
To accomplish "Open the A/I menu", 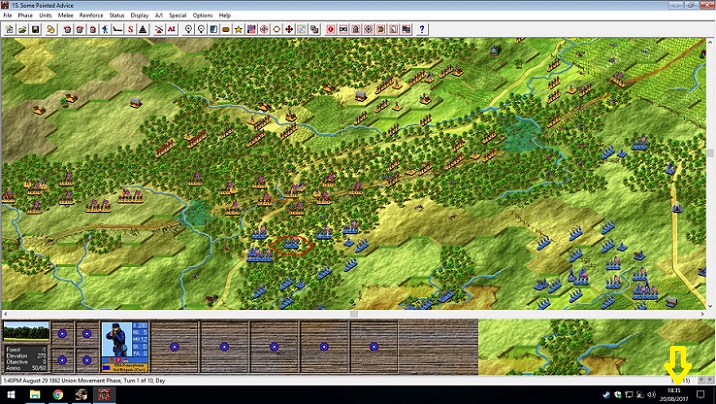I will (x=158, y=15).
